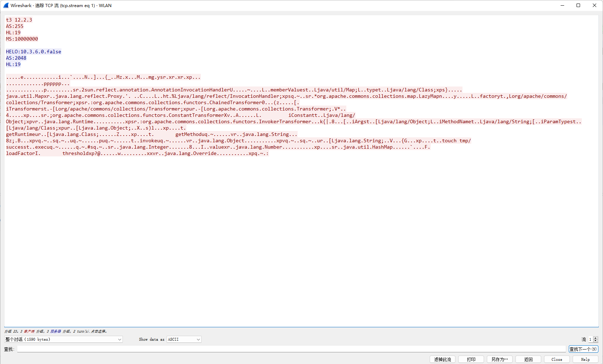Decrease the stream number with the down arrow
The image size is (603, 364).
tap(596, 341)
